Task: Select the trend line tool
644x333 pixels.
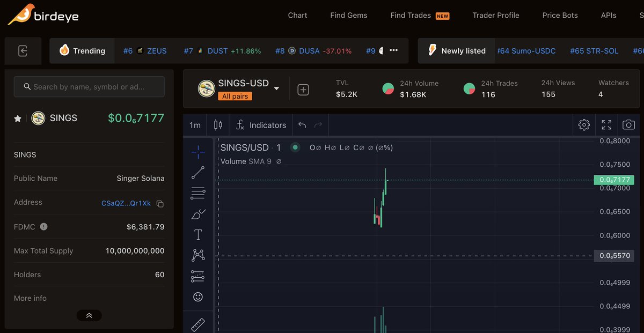Action: coord(198,173)
